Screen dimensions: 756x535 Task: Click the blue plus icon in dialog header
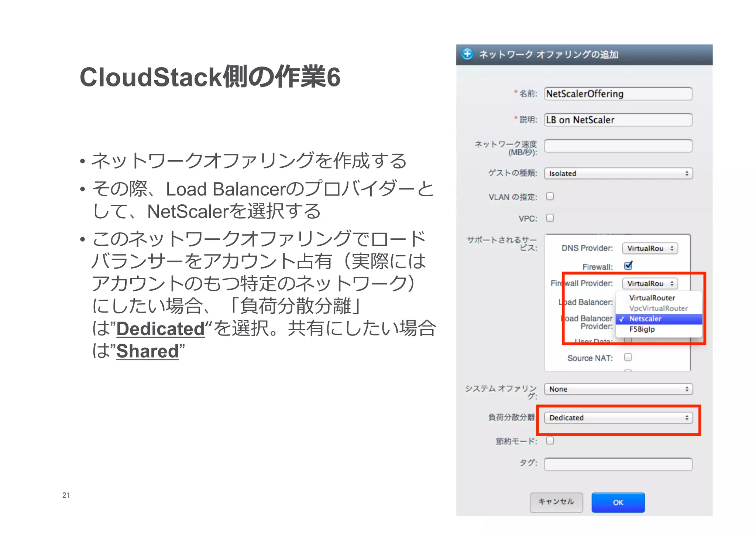tap(467, 54)
